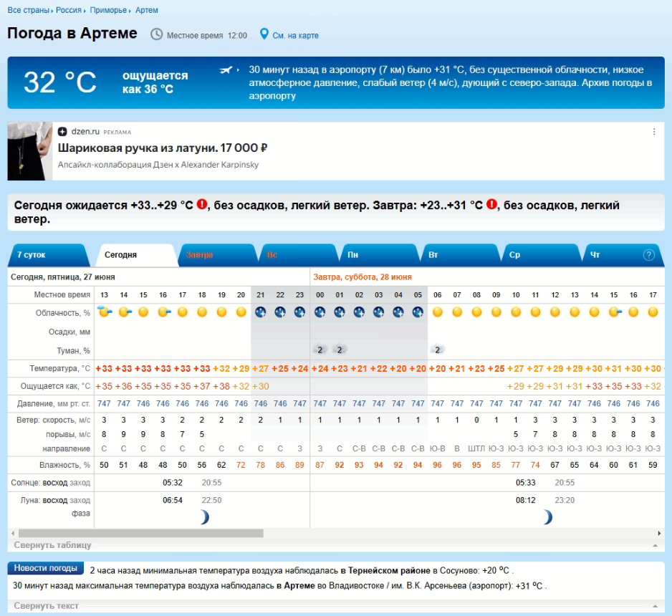
Task: Switch to the '7 суток' tab
Action: tap(47, 255)
